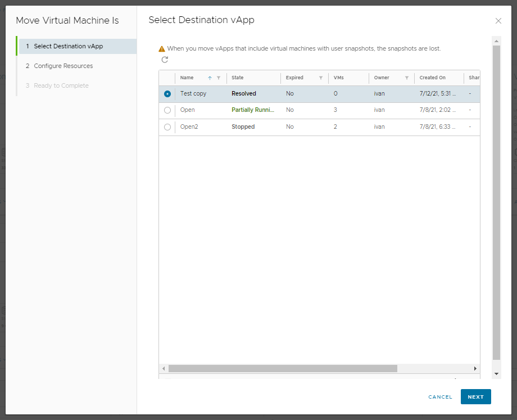Close the dialog with the X icon
This screenshot has height=420, width=517.
coord(498,21)
